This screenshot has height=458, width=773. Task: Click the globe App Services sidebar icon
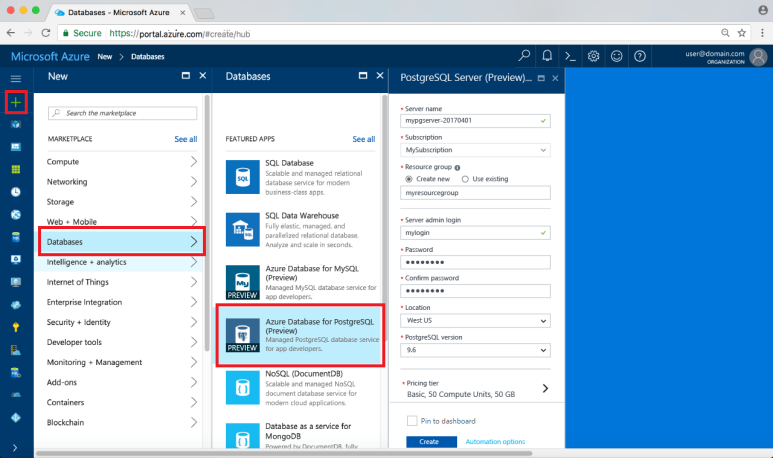pyautogui.click(x=16, y=214)
